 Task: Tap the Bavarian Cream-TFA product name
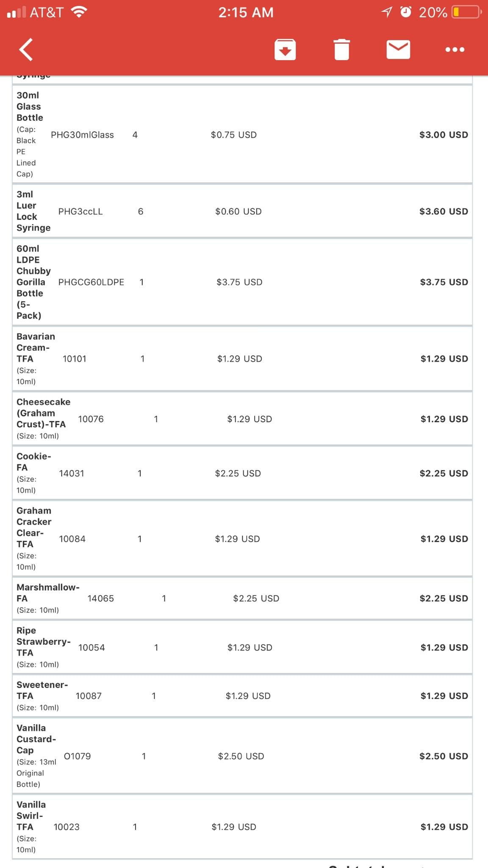pyautogui.click(x=35, y=348)
